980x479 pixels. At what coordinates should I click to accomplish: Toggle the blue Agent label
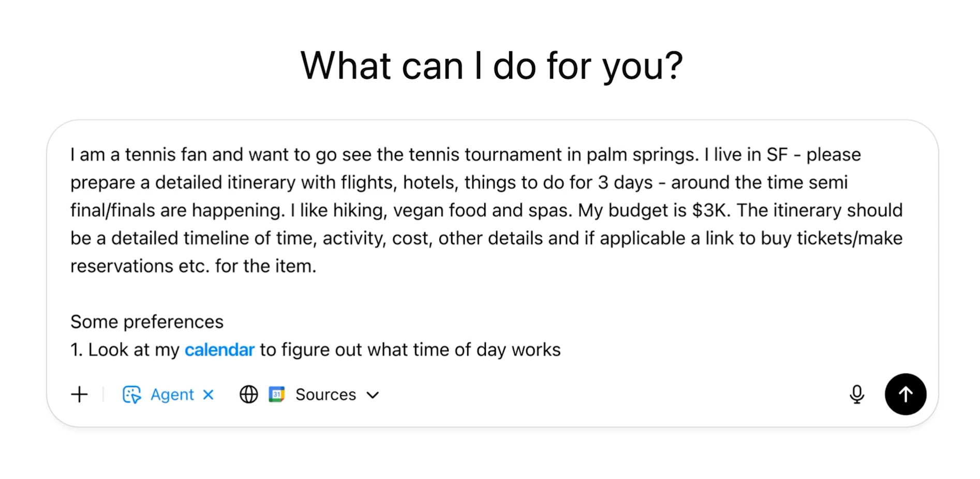172,395
